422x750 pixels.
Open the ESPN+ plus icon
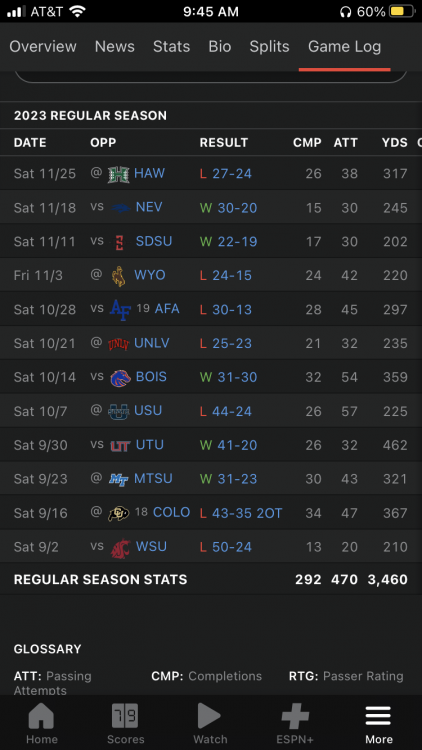tap(295, 716)
